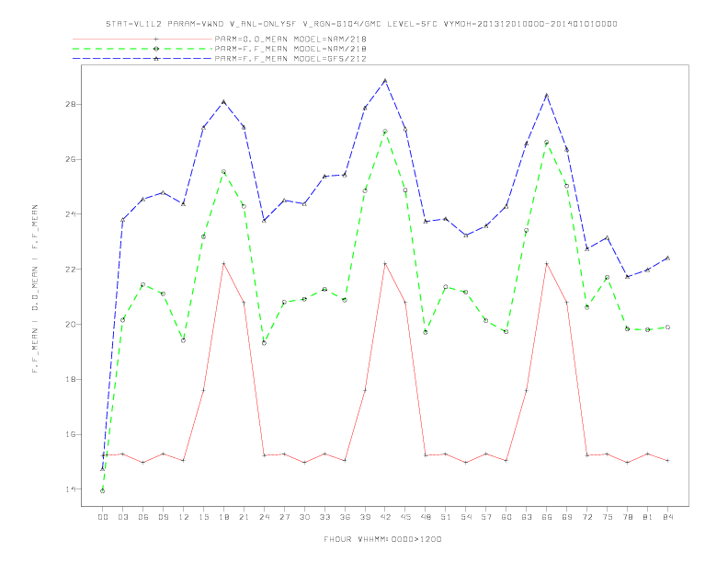Click x-axis tick label 00
728x563 pixels.
click(103, 517)
